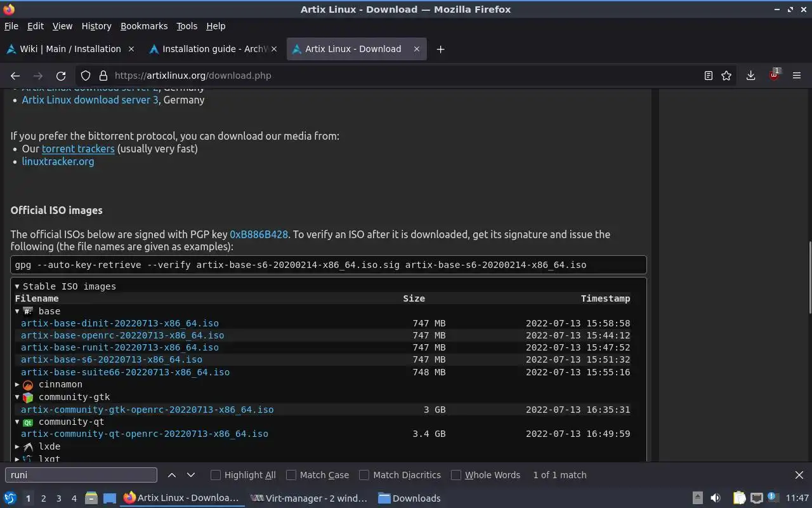Open the Firefox downloads panel
Image resolution: width=812 pixels, height=508 pixels.
coord(750,76)
